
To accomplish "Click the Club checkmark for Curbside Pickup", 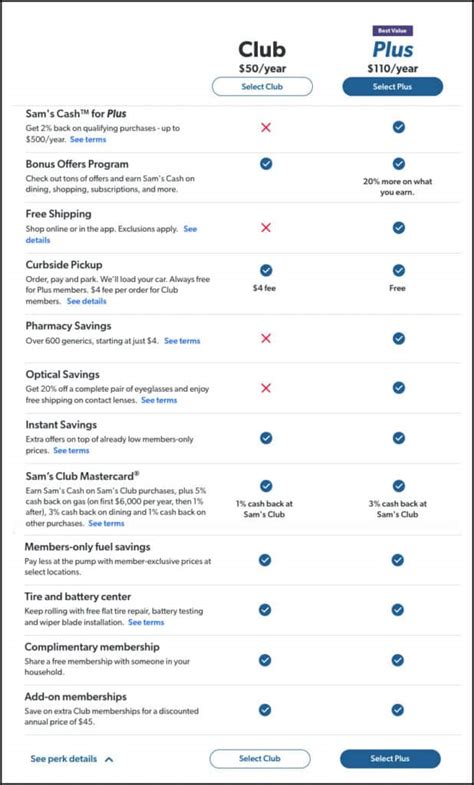I will coord(266,270).
